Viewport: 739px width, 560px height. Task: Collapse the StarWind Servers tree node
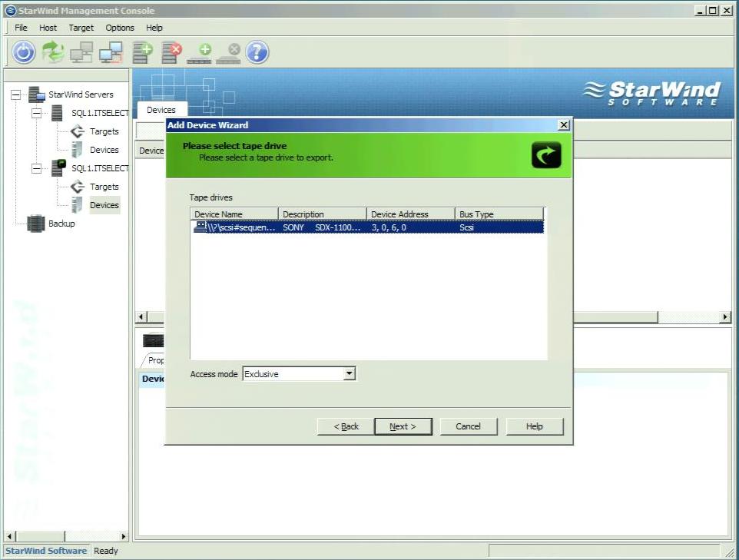16,94
